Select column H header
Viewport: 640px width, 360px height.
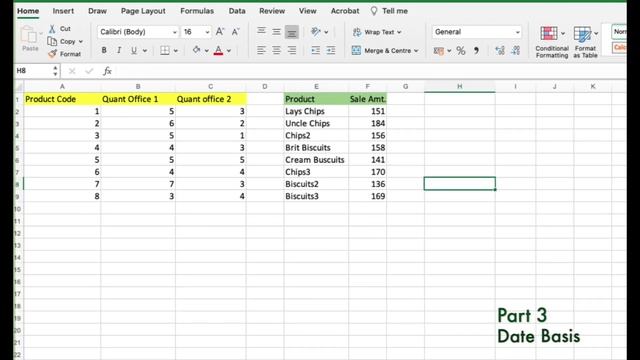coord(460,86)
